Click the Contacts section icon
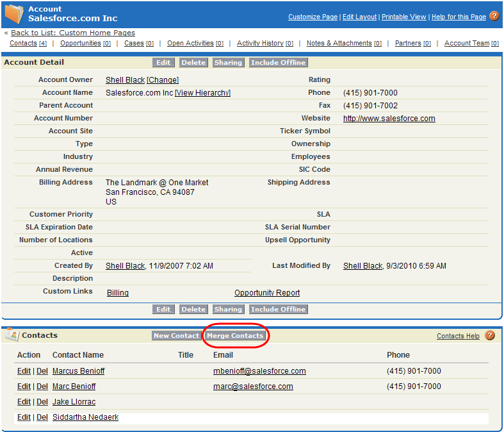The height and width of the screenshot is (432, 504). (x=12, y=335)
